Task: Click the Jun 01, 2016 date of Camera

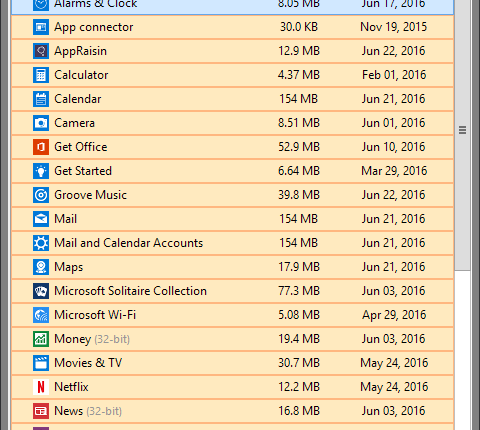Action: click(x=394, y=123)
